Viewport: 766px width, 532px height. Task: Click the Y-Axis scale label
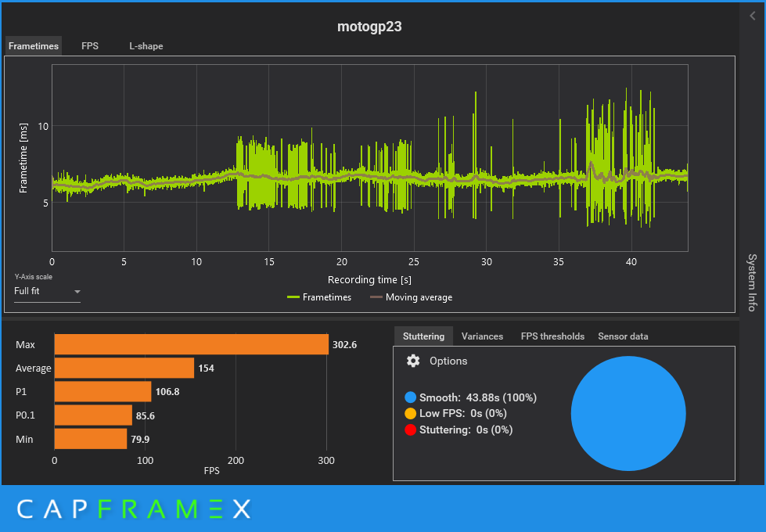[x=33, y=276]
